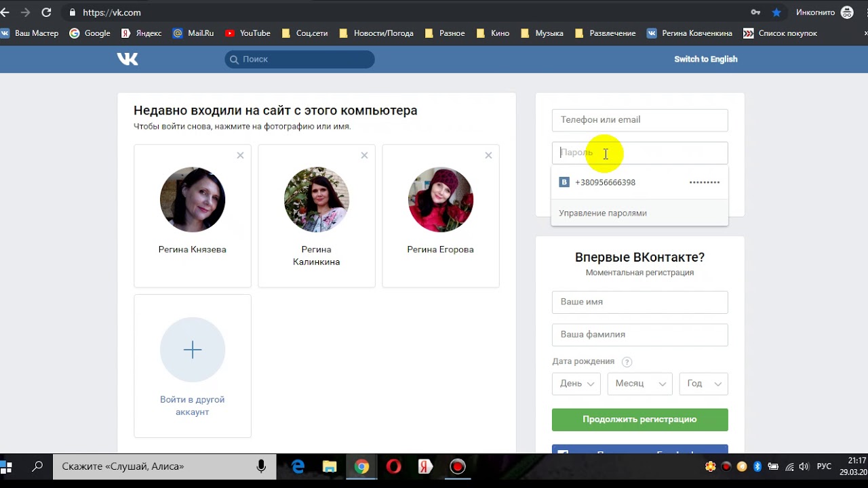Remove Регина Егорова from recent accounts
868x488 pixels.
488,155
